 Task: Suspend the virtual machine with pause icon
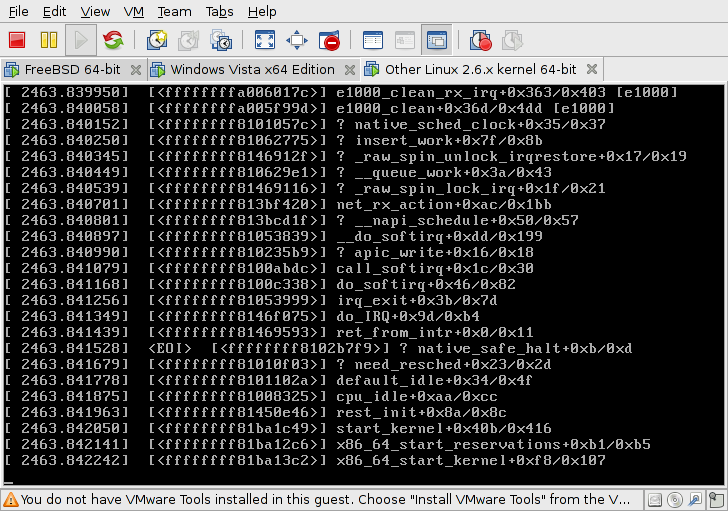[49, 40]
